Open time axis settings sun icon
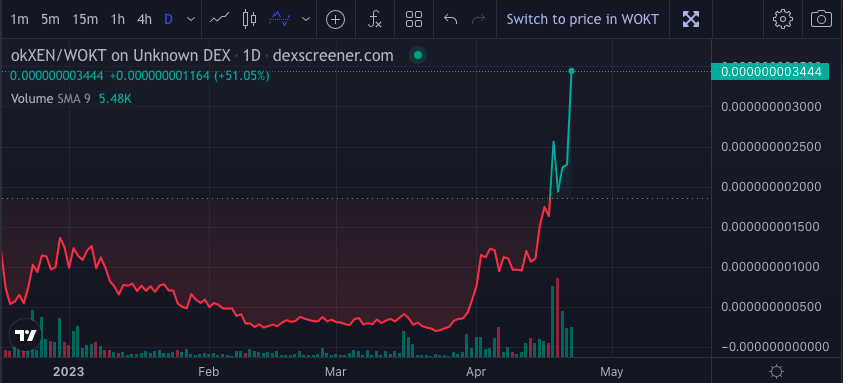 point(776,371)
